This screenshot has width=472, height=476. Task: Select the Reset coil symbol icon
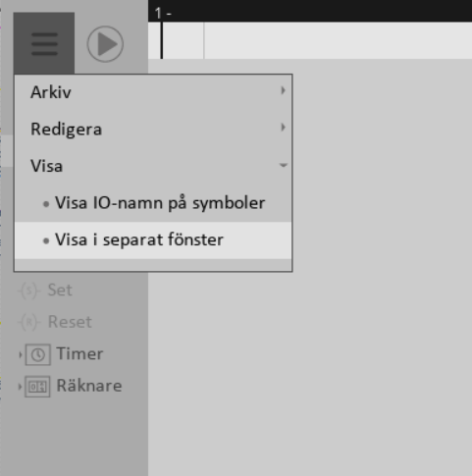coord(29,322)
